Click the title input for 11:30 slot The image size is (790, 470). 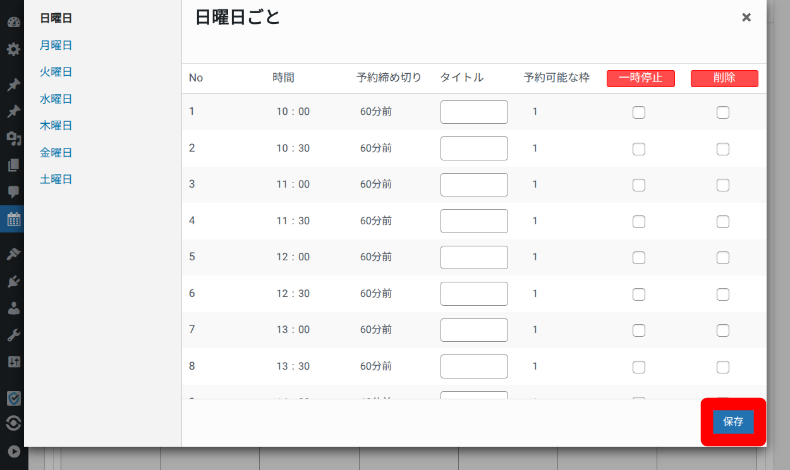tap(474, 221)
